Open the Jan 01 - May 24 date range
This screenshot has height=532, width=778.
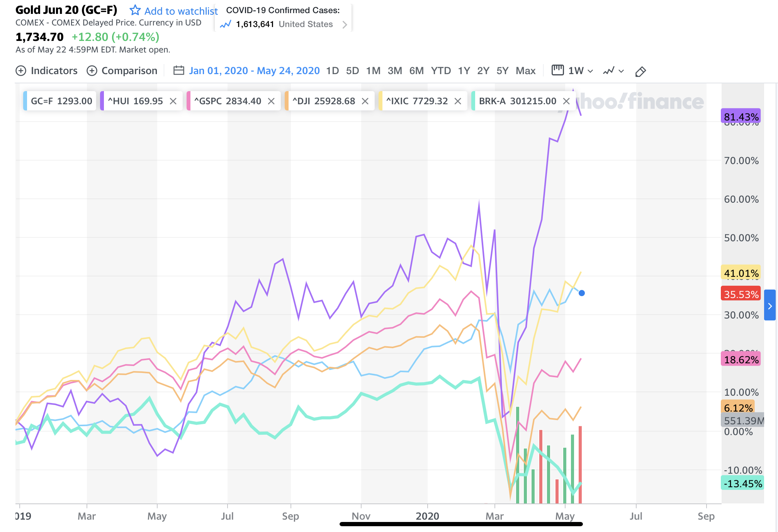(x=254, y=71)
